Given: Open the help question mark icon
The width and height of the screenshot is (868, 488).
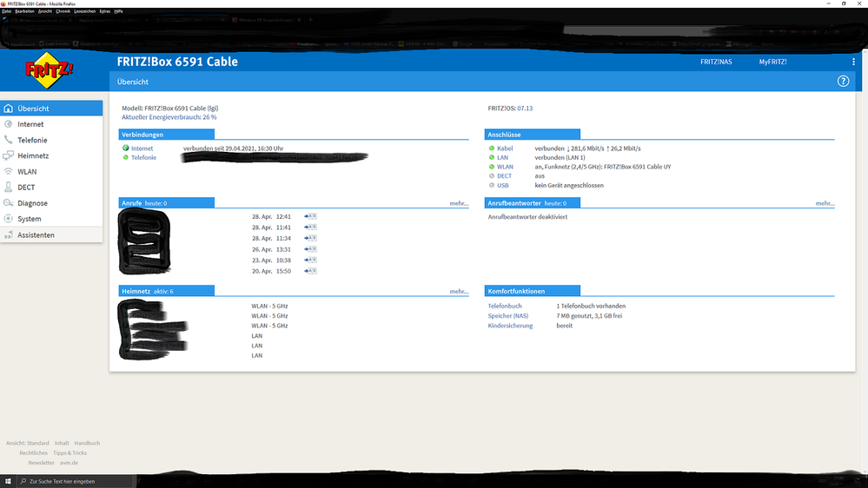Looking at the screenshot, I should (x=843, y=82).
